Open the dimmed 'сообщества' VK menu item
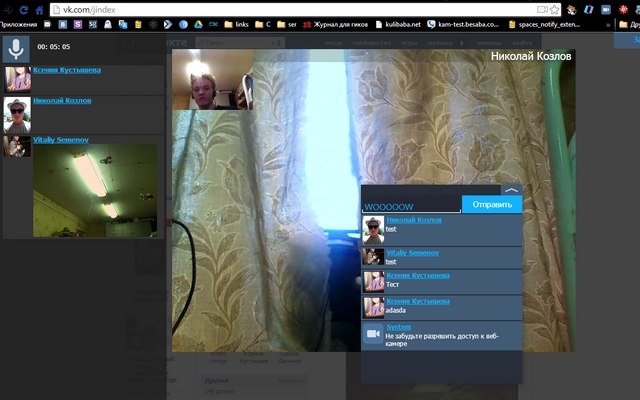Viewport: 640px width, 400px height. 372,42
